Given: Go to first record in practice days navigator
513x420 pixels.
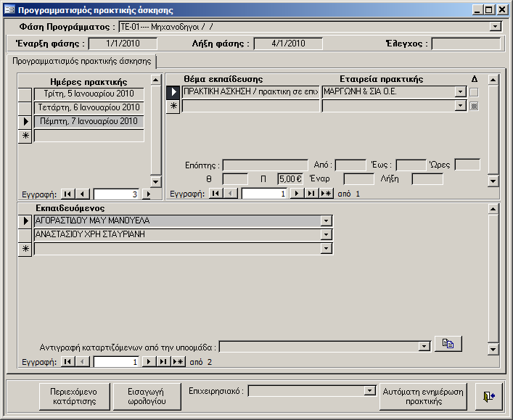Looking at the screenshot, I should pyautogui.click(x=68, y=194).
